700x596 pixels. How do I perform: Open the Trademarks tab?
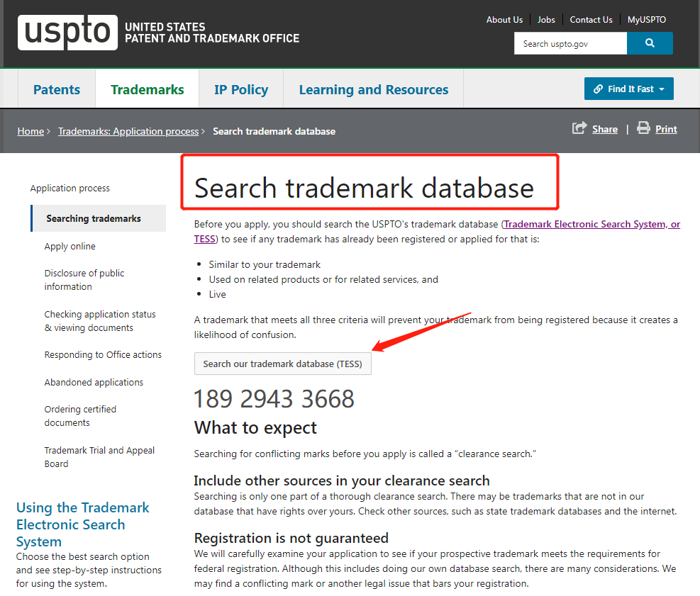click(x=148, y=89)
